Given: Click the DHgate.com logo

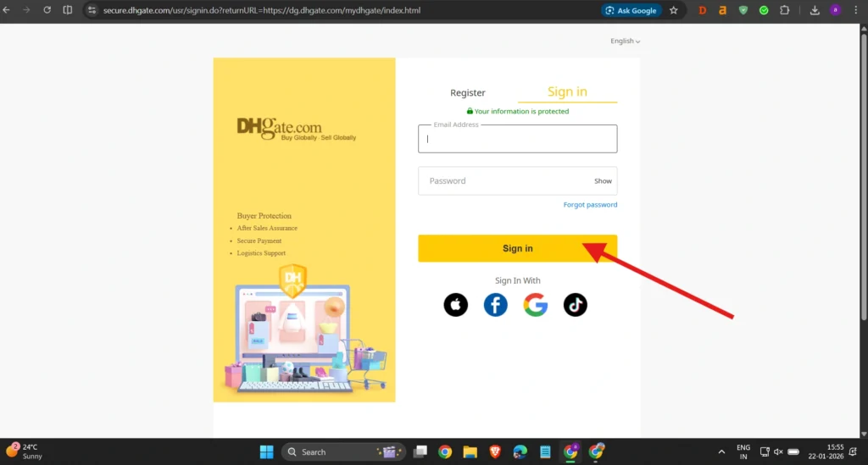Looking at the screenshot, I should point(296,129).
